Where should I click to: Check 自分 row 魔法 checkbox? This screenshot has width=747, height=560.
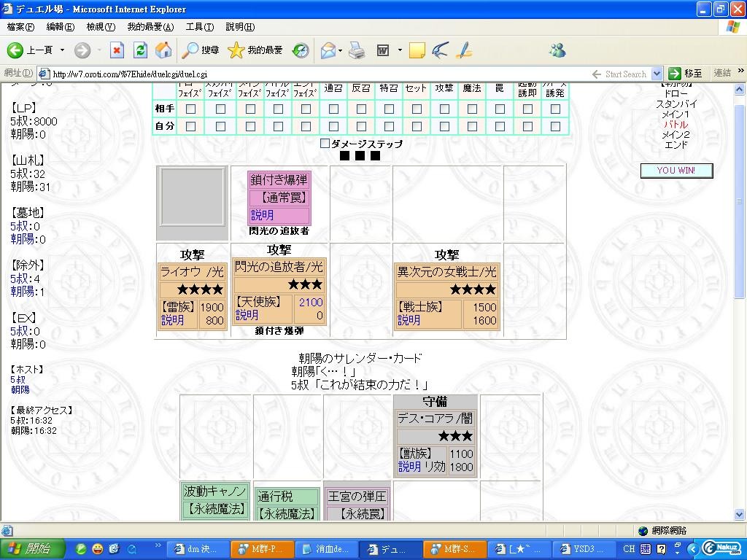[x=472, y=126]
